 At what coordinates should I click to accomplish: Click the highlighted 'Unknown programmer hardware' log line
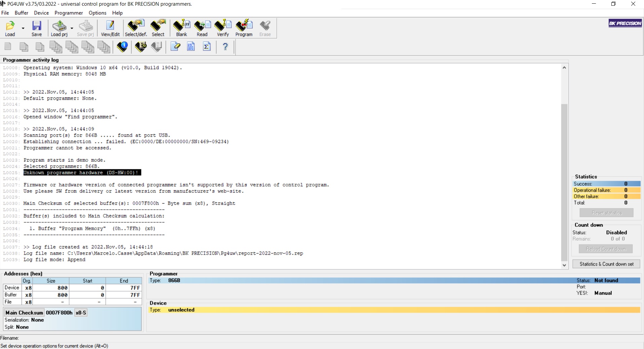[x=82, y=173]
